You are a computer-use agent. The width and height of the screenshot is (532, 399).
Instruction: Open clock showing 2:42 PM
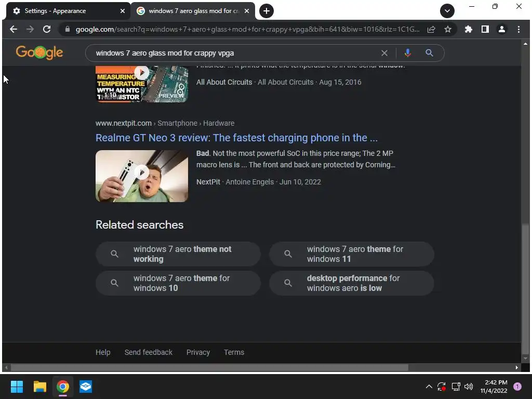(x=494, y=387)
